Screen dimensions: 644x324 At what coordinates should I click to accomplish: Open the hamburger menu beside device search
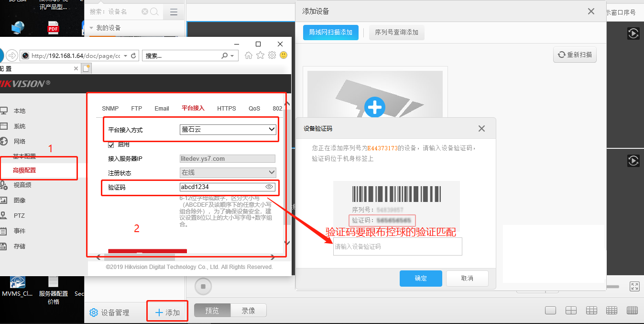(174, 12)
